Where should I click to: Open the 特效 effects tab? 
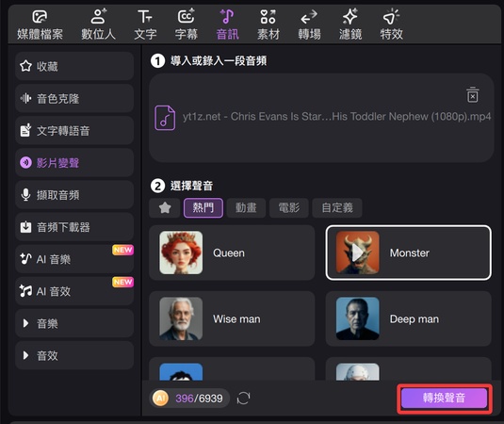(x=392, y=25)
